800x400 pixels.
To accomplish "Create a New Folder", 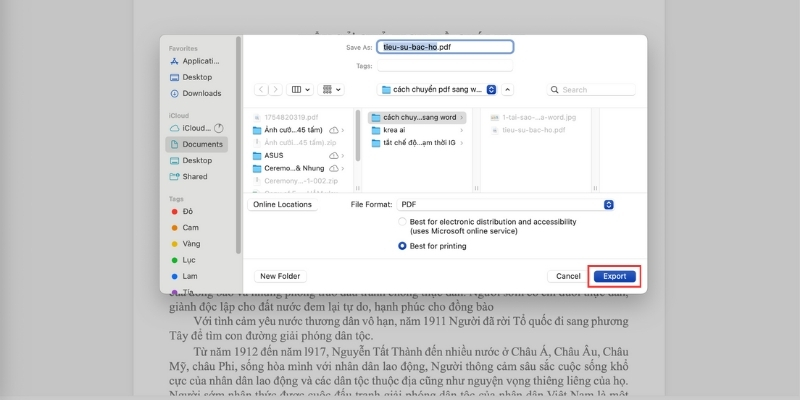I will tap(279, 276).
